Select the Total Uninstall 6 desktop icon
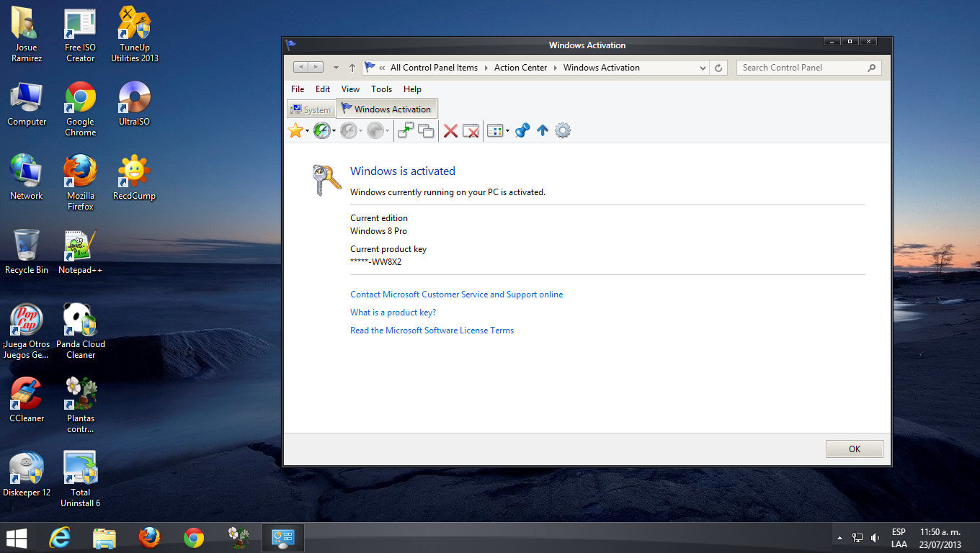This screenshot has width=980, height=553. (x=80, y=479)
